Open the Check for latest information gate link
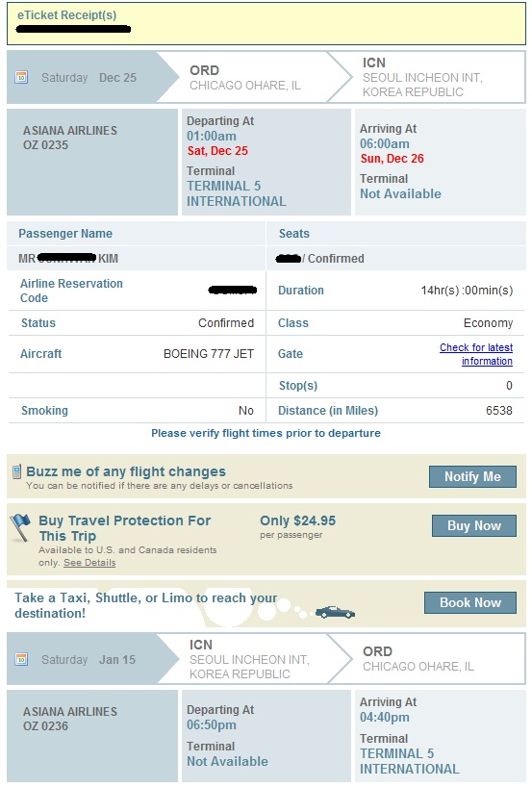The width and height of the screenshot is (532, 787). coord(476,354)
